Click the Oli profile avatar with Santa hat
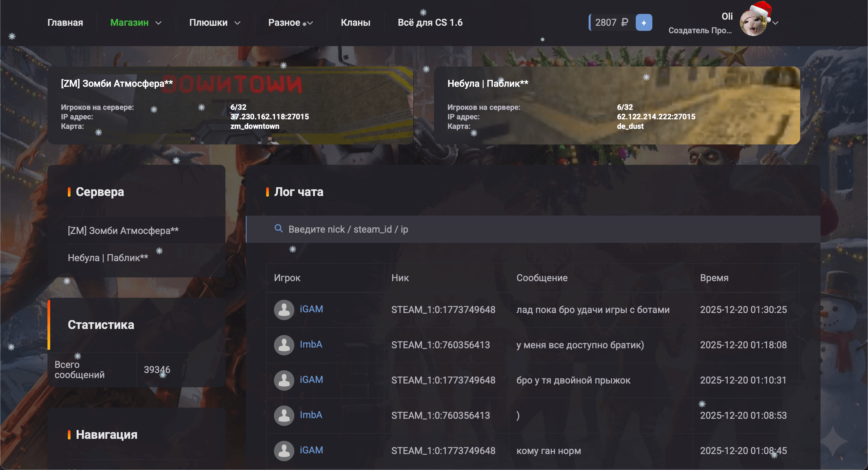The height and width of the screenshot is (470, 868). point(753,22)
